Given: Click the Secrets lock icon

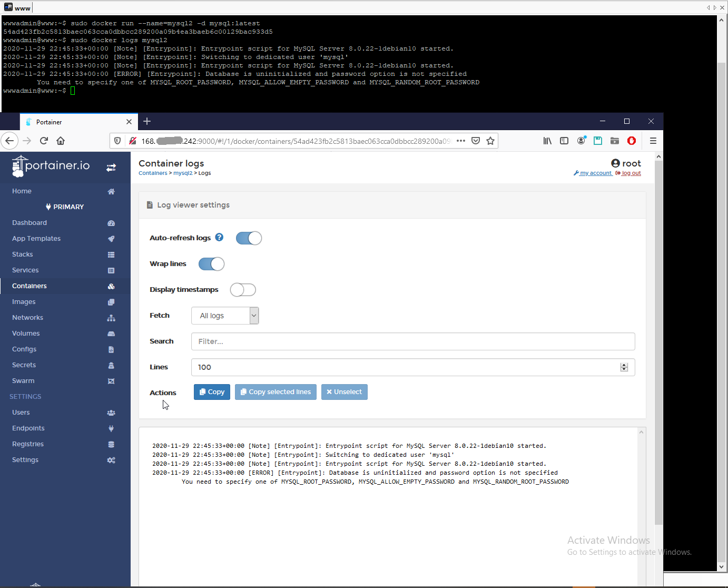Looking at the screenshot, I should pos(111,365).
